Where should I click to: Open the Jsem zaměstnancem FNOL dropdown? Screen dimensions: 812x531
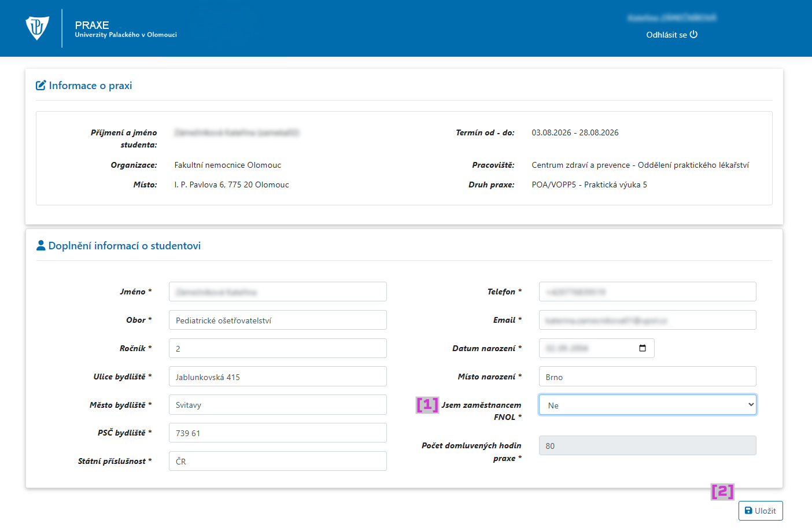coord(647,405)
